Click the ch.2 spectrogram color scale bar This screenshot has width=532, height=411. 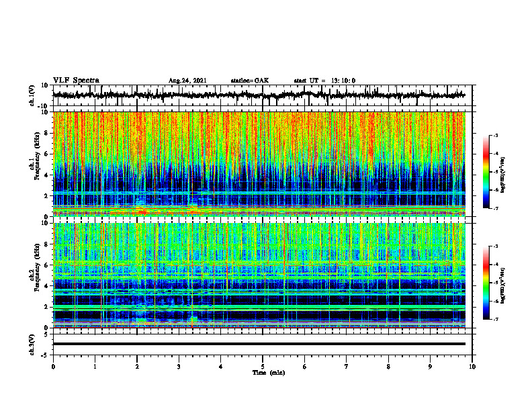(486, 283)
